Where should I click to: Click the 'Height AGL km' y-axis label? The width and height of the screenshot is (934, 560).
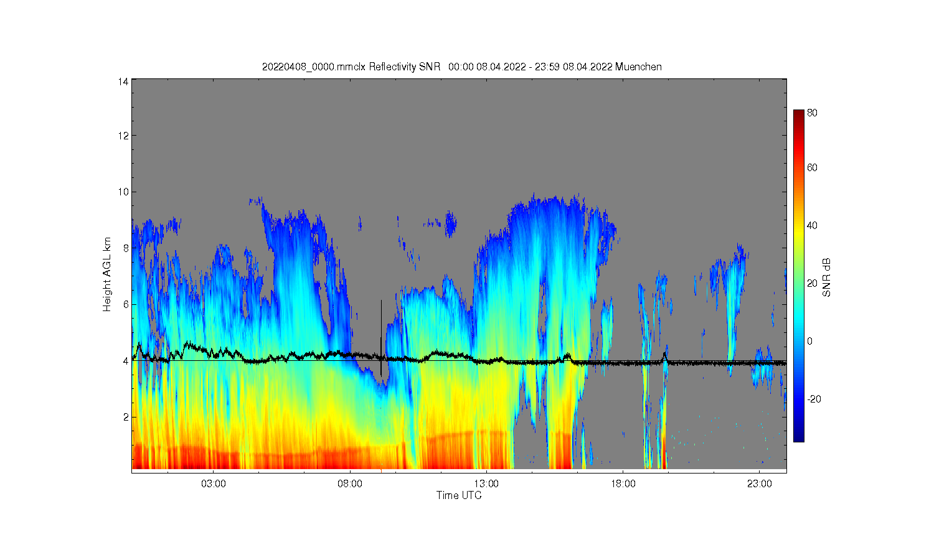pos(107,274)
